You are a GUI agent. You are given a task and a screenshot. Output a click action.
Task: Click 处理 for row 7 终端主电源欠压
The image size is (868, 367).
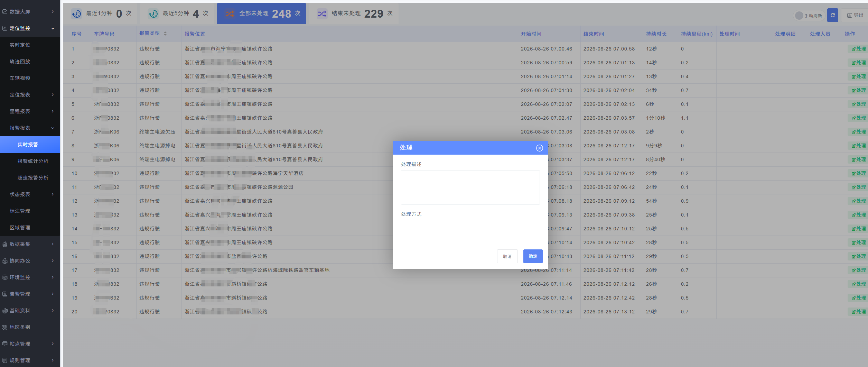tap(858, 132)
